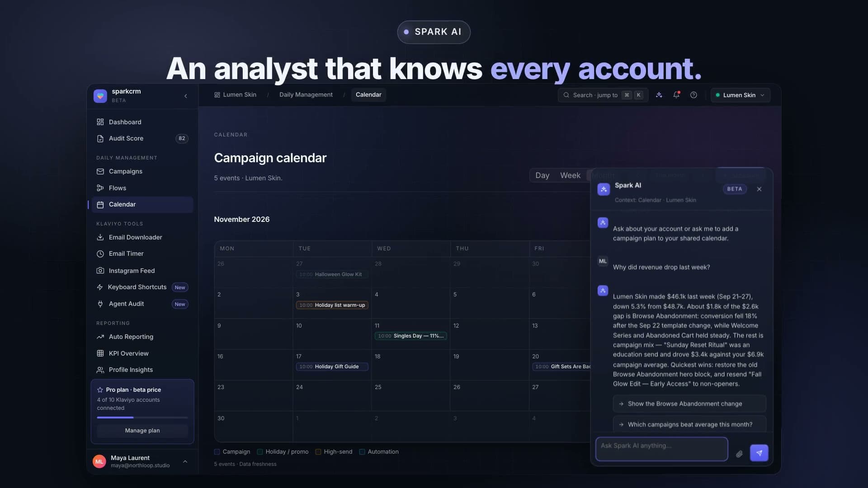Select Calendar in the sidebar
868x488 pixels.
pyautogui.click(x=142, y=204)
